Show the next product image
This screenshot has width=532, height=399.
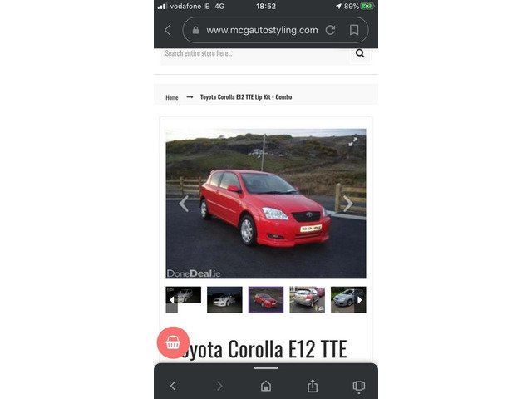pyautogui.click(x=348, y=204)
